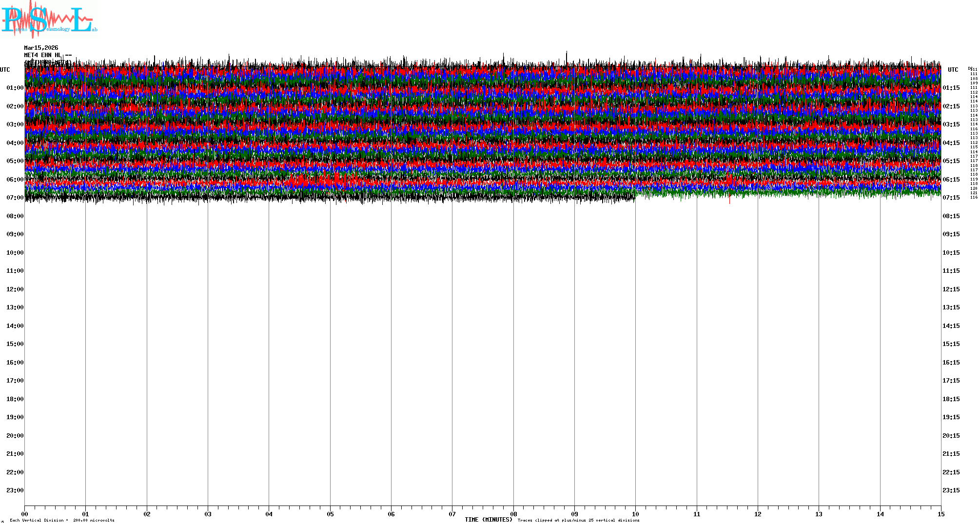Image resolution: width=980 pixels, height=527 pixels.
Task: Click the 01:00 hour label on left axis
Action: 15,88
